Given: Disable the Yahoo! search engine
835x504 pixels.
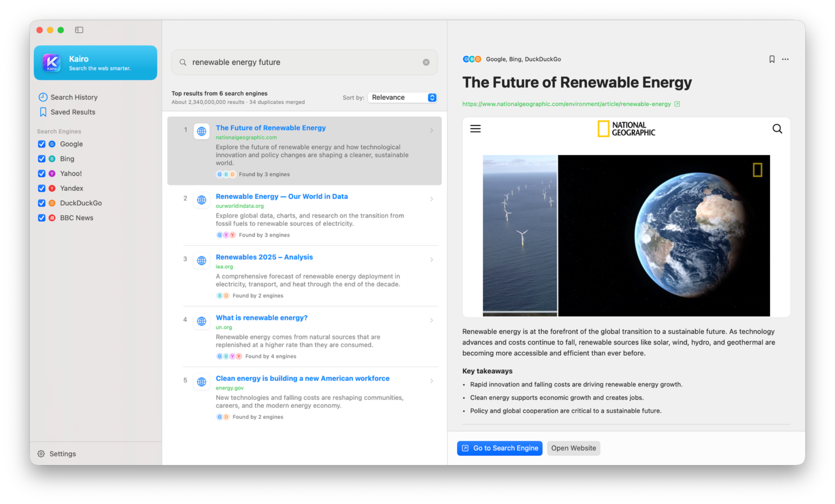Looking at the screenshot, I should pyautogui.click(x=41, y=174).
